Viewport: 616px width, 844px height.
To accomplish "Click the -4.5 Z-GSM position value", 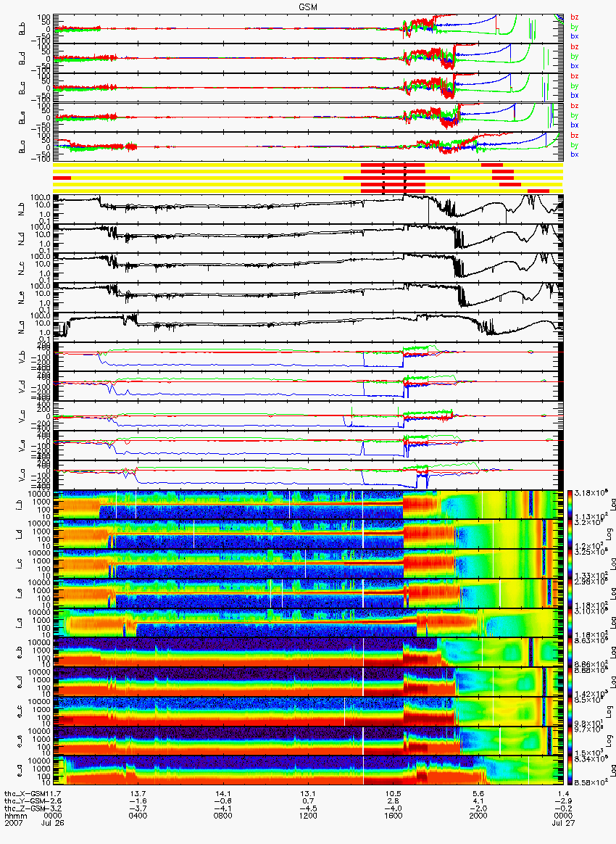I will click(x=308, y=809).
